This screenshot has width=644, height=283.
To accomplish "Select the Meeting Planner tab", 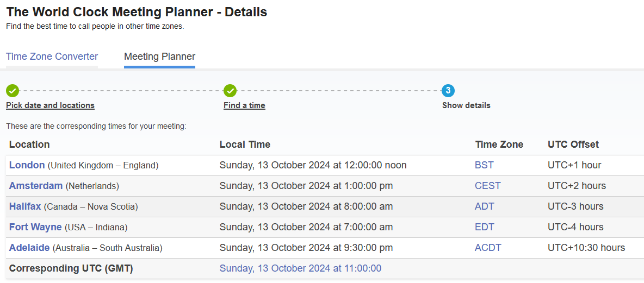I will pos(159,56).
